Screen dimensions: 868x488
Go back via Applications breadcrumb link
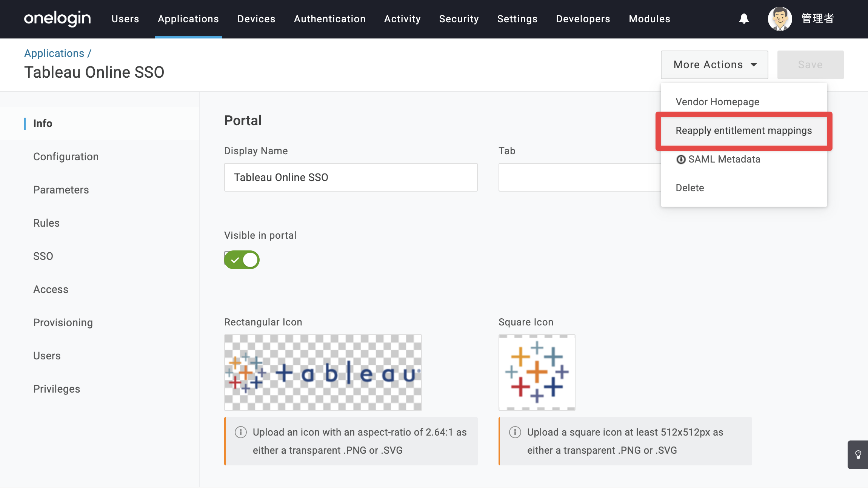[x=54, y=53]
